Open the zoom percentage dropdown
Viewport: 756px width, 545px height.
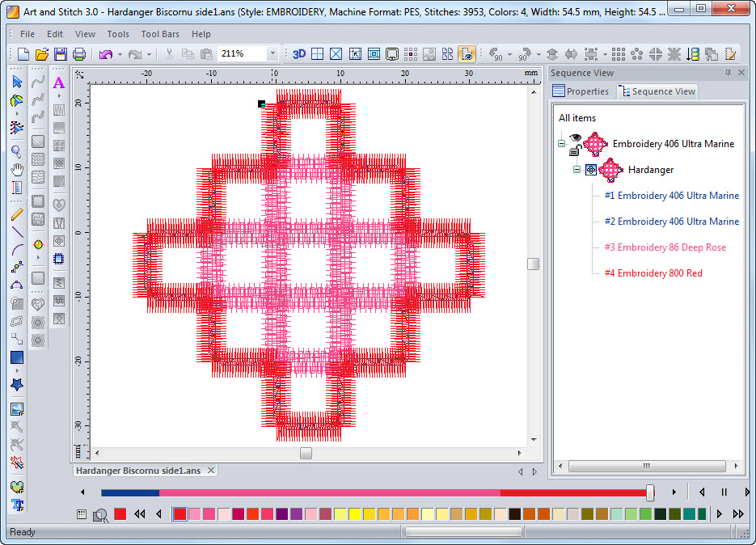point(272,54)
